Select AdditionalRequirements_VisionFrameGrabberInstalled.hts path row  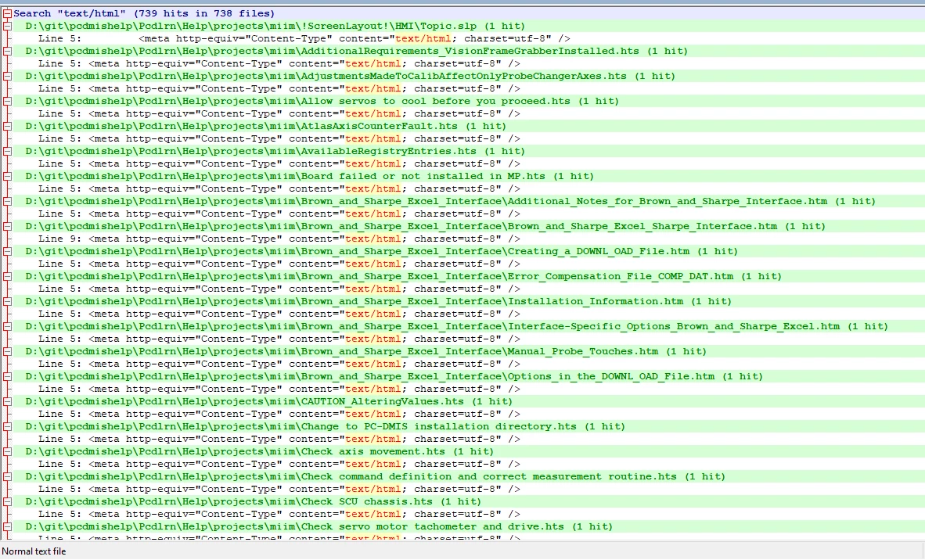[356, 51]
